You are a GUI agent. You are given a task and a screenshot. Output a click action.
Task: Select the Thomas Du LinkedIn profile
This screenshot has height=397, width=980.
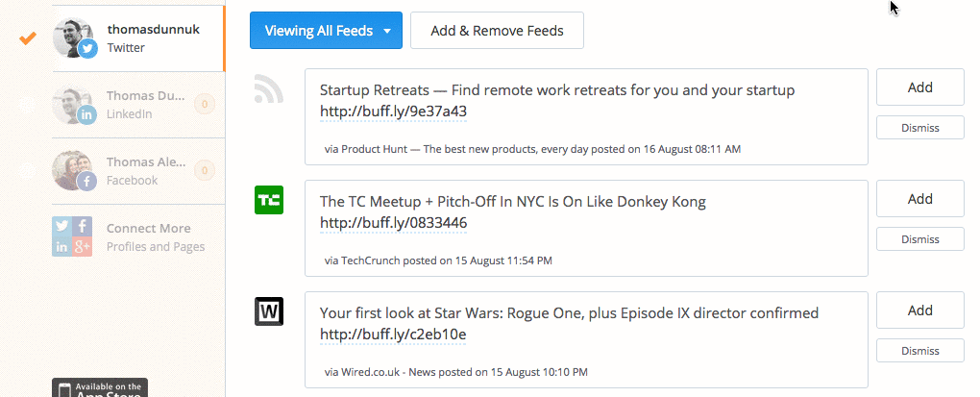click(138, 105)
